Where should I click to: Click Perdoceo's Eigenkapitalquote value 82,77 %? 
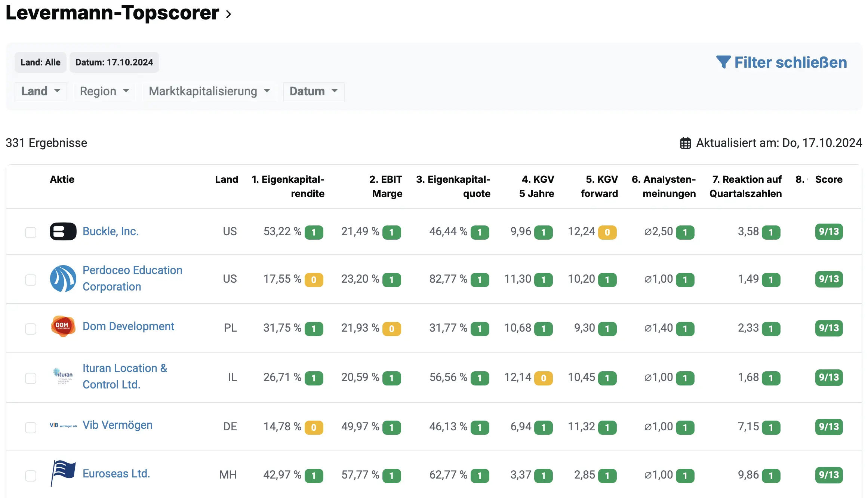tap(448, 279)
